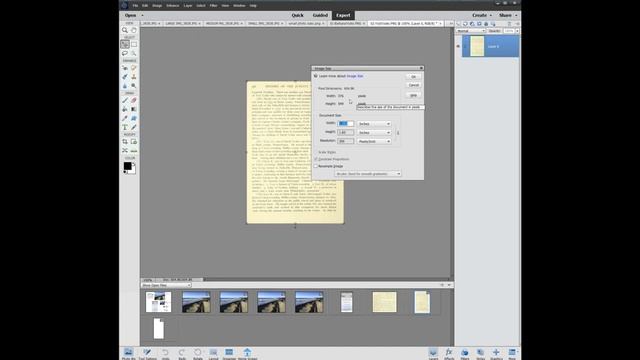The image size is (640, 360).
Task: Select the Hand tool in the toolbox
Action: click(134, 30)
